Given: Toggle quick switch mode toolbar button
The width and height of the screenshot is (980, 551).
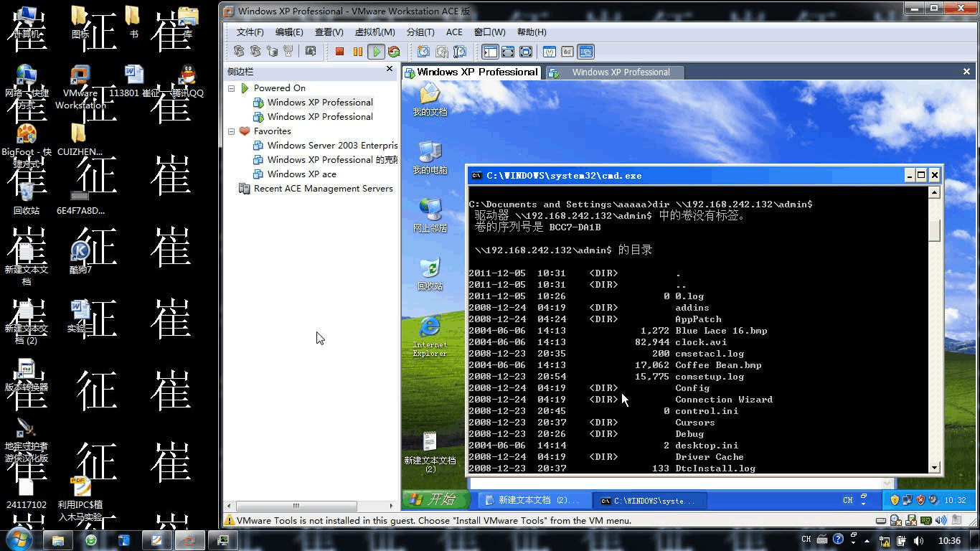Looking at the screenshot, I should tap(526, 52).
